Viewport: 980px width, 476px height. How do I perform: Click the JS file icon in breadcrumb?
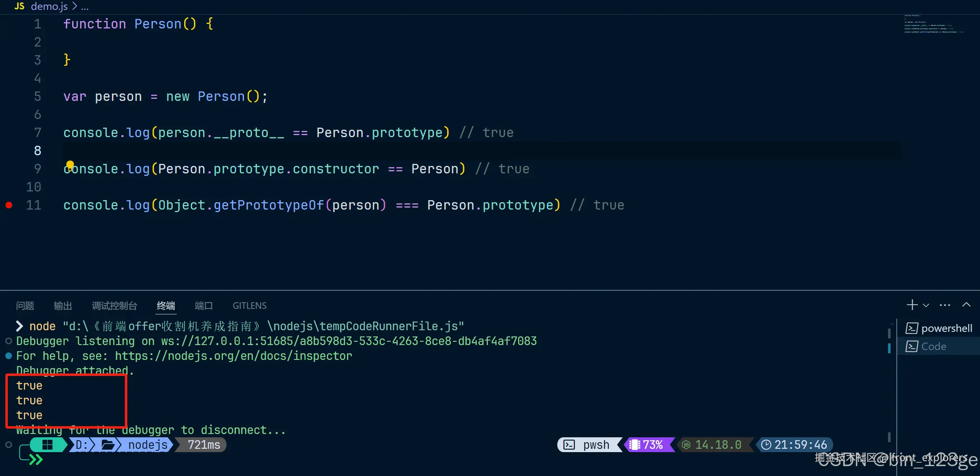[x=19, y=6]
